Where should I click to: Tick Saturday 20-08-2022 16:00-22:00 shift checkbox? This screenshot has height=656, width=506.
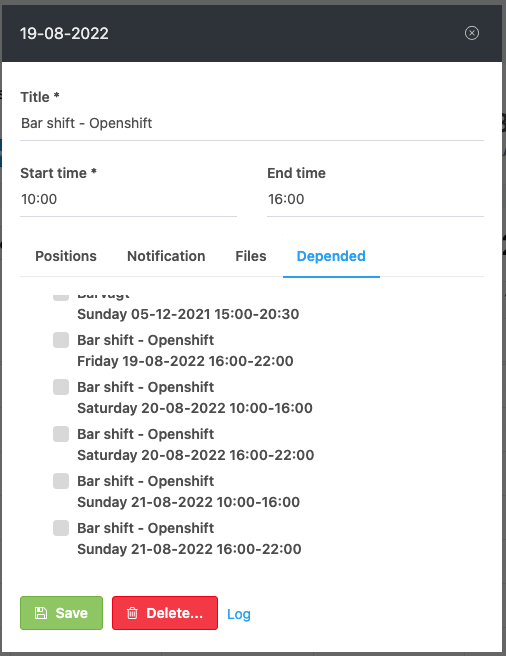point(61,434)
